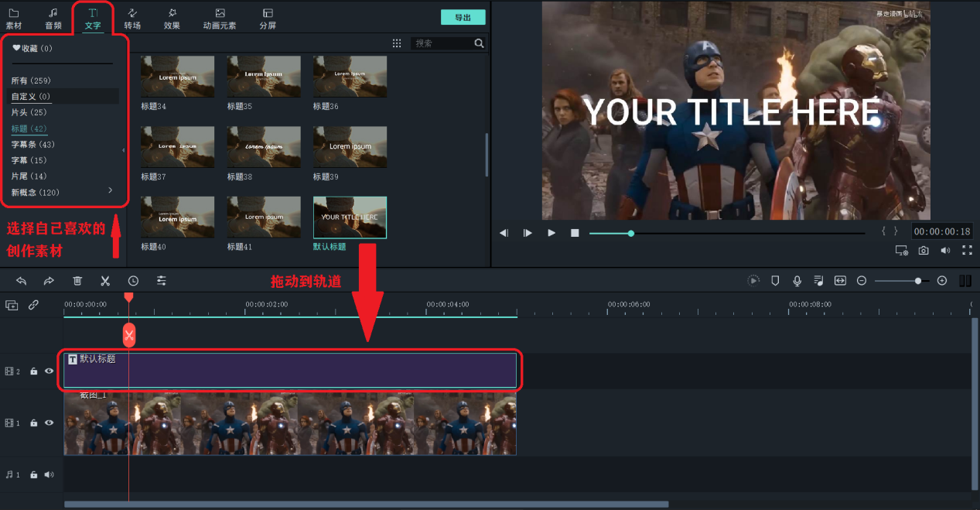Click the add marker shield icon
980x510 pixels.
tap(775, 281)
